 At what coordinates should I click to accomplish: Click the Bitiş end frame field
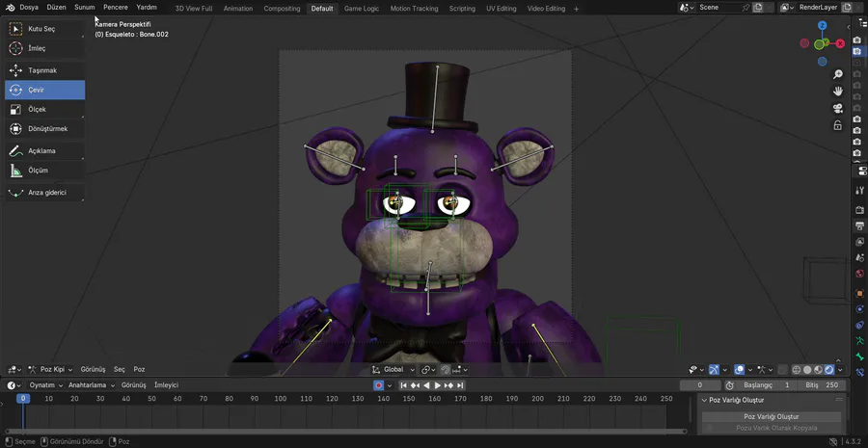[822, 385]
